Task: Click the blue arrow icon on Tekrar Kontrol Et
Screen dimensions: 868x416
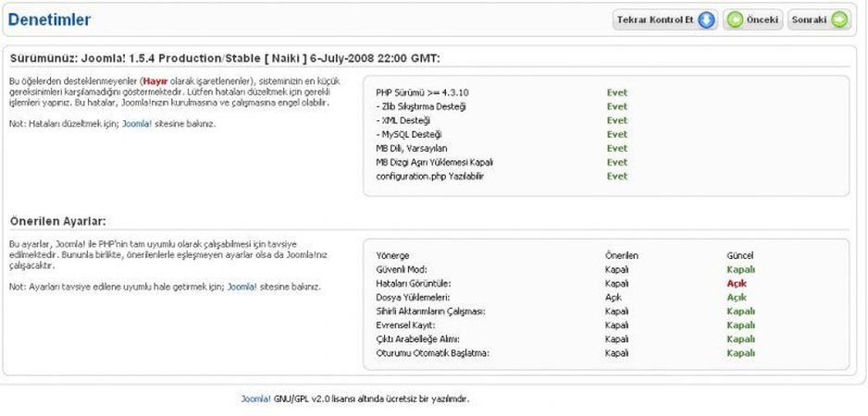Action: pos(706,20)
